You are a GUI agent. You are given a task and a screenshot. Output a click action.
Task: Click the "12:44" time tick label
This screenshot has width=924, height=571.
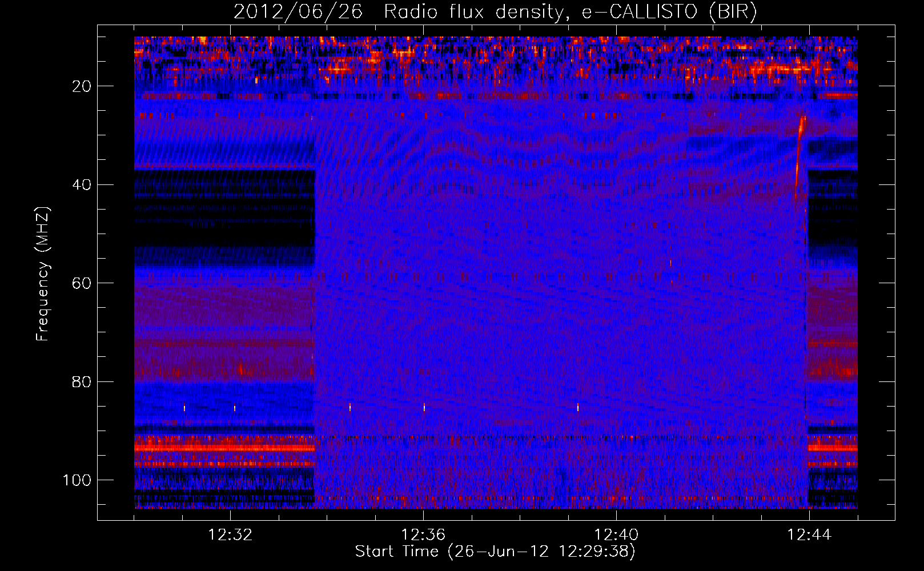[809, 535]
